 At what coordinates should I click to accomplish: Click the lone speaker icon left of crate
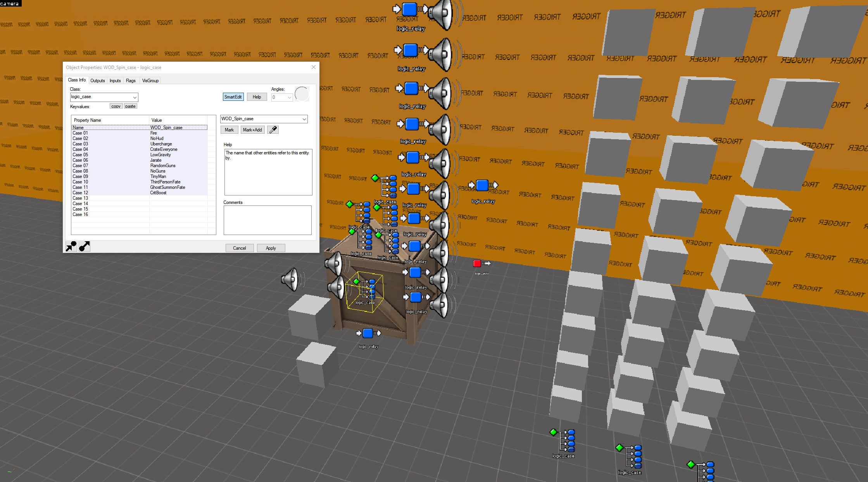(291, 279)
